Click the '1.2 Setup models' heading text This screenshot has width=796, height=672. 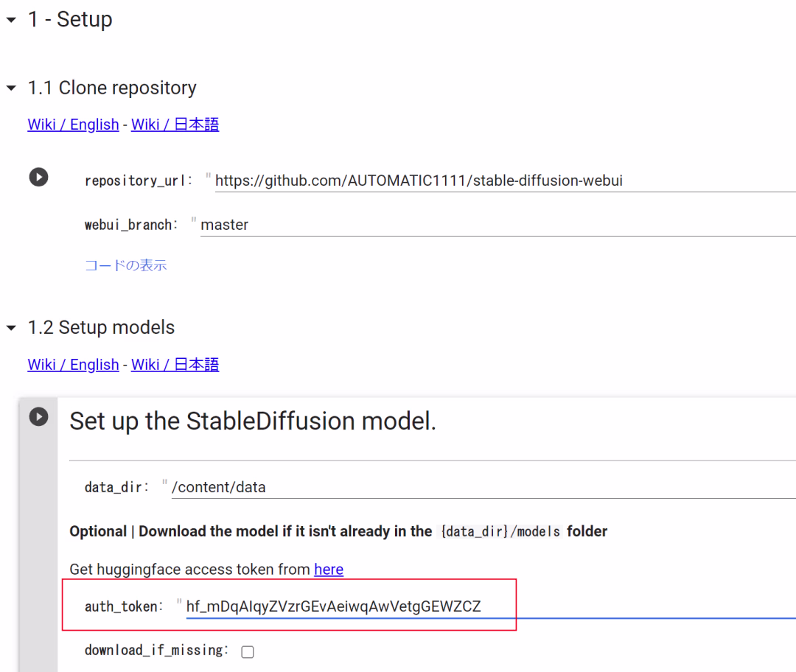101,327
